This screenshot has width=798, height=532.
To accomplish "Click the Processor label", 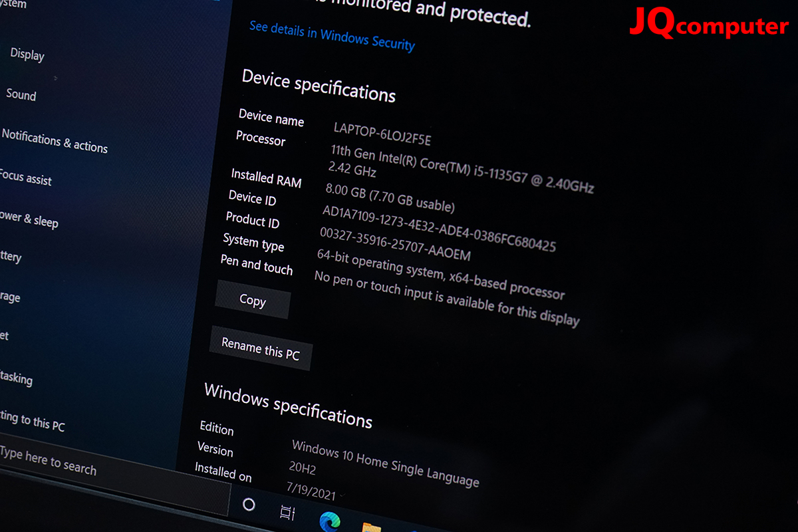I will (x=261, y=138).
